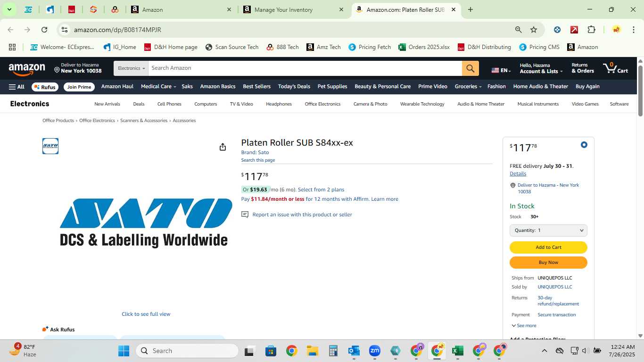644x362 pixels.
Task: Open Best Sellers nav item
Action: [x=257, y=87]
